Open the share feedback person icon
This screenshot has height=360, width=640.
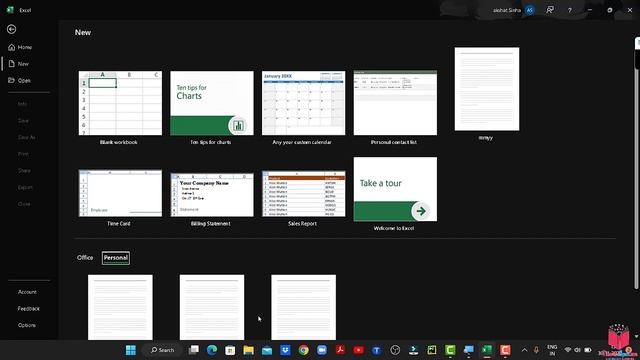[x=550, y=10]
